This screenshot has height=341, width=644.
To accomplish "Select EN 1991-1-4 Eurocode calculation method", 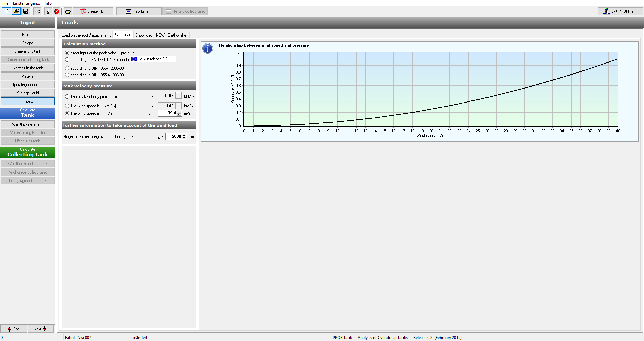I will [67, 60].
